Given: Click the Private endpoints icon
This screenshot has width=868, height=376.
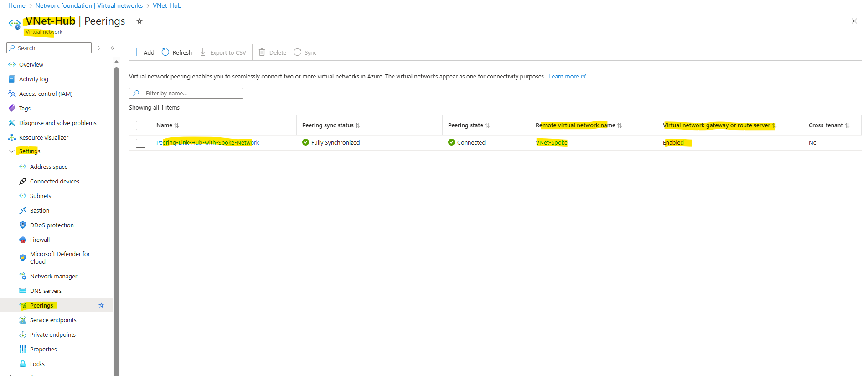Looking at the screenshot, I should [23, 334].
